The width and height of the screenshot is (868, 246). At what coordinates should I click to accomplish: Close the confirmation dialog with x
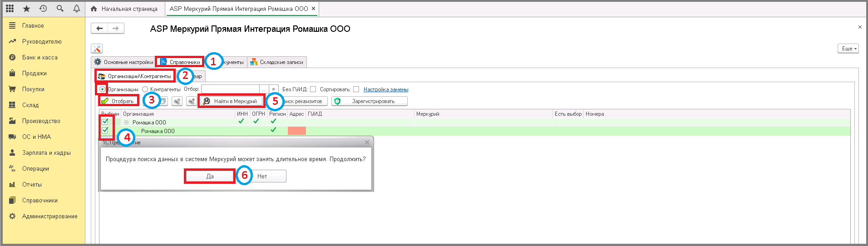367,143
